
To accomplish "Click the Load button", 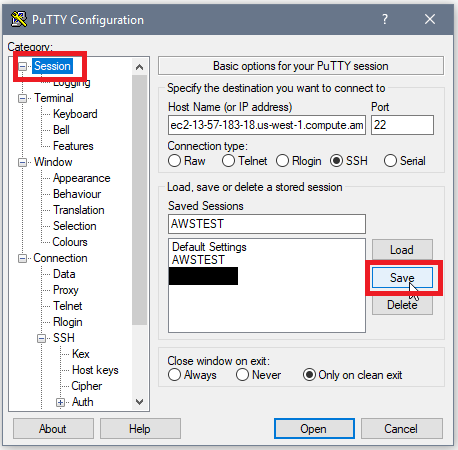I will pos(402,250).
